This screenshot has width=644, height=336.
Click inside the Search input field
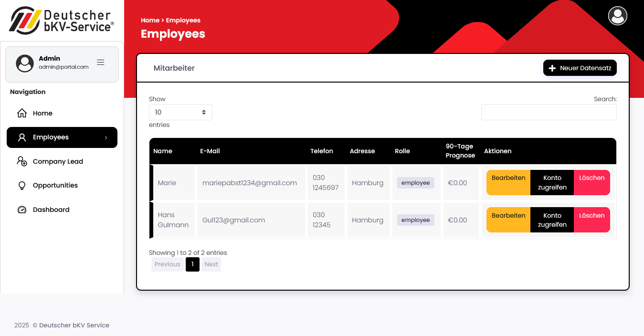click(x=549, y=112)
